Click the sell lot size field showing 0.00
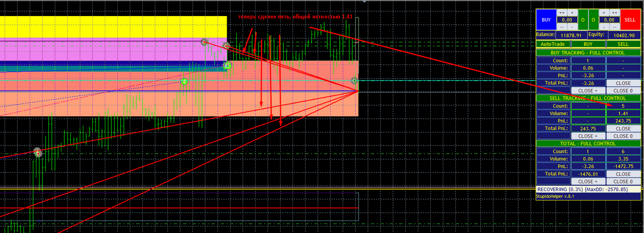644x233 pixels. click(610, 19)
